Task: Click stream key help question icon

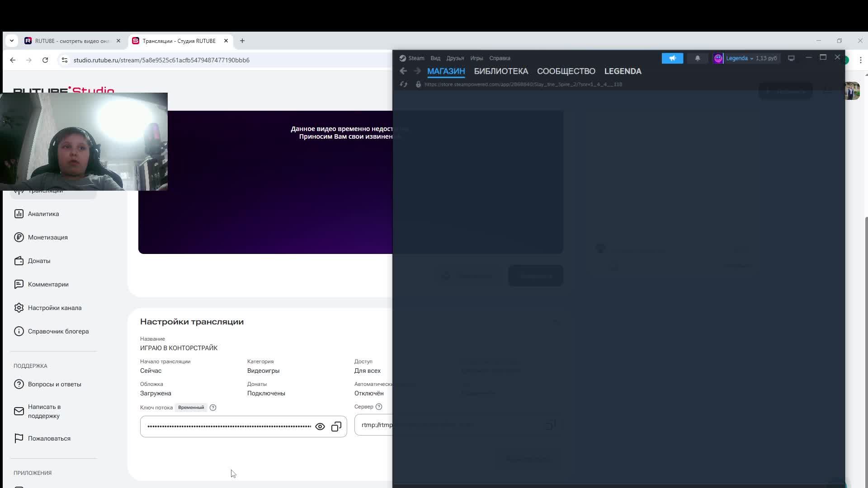Action: [x=213, y=408]
